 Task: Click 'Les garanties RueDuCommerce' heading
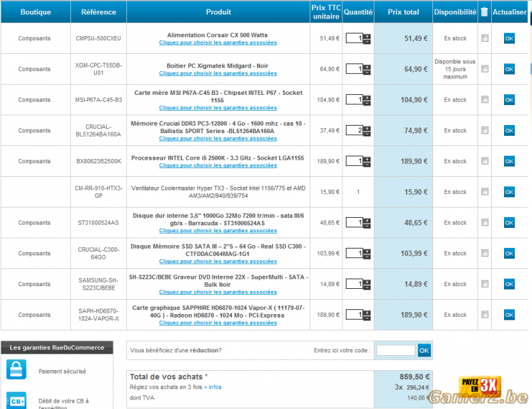click(57, 348)
